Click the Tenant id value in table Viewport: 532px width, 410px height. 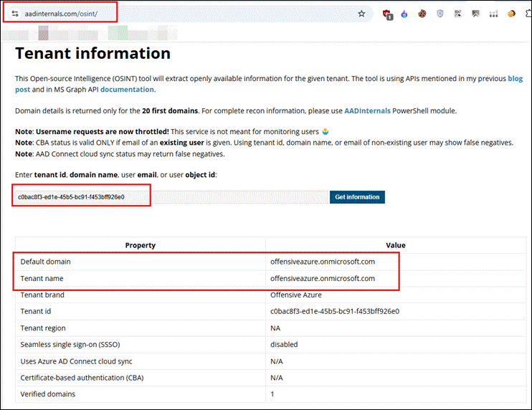tap(335, 311)
